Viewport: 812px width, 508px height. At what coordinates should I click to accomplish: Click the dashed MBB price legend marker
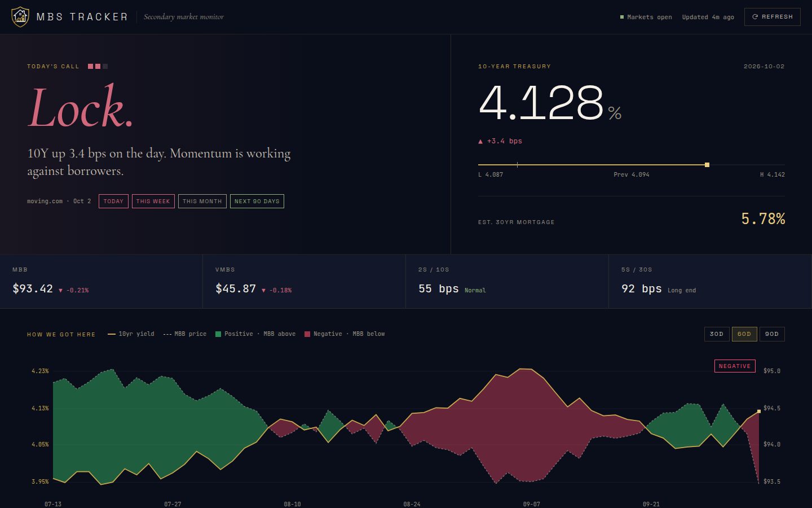point(167,334)
